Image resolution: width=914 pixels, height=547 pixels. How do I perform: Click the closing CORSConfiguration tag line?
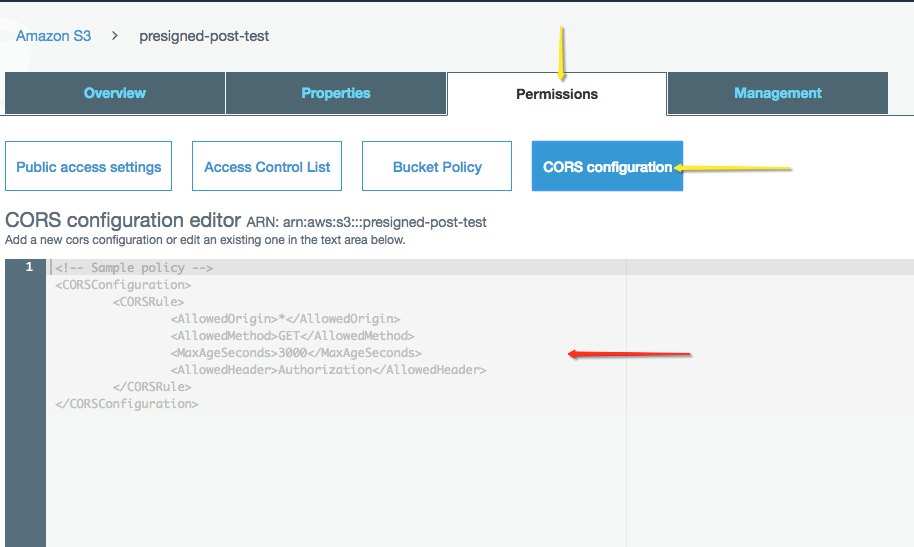[x=127, y=404]
